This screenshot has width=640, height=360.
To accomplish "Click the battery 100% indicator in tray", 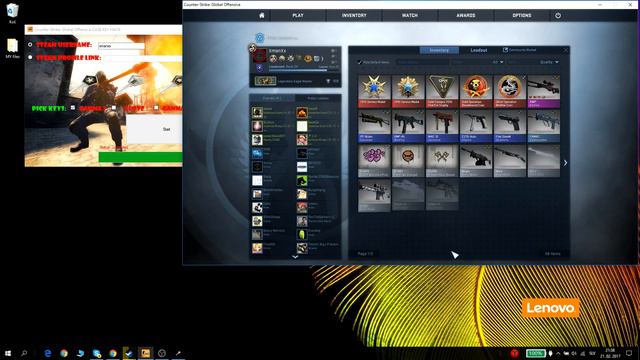I will (x=536, y=353).
